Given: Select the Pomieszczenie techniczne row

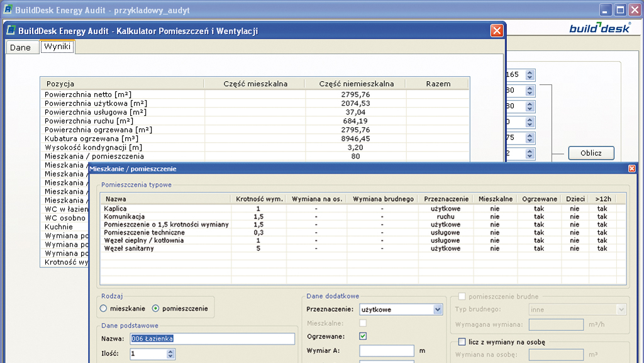Looking at the screenshot, I should pos(363,232).
